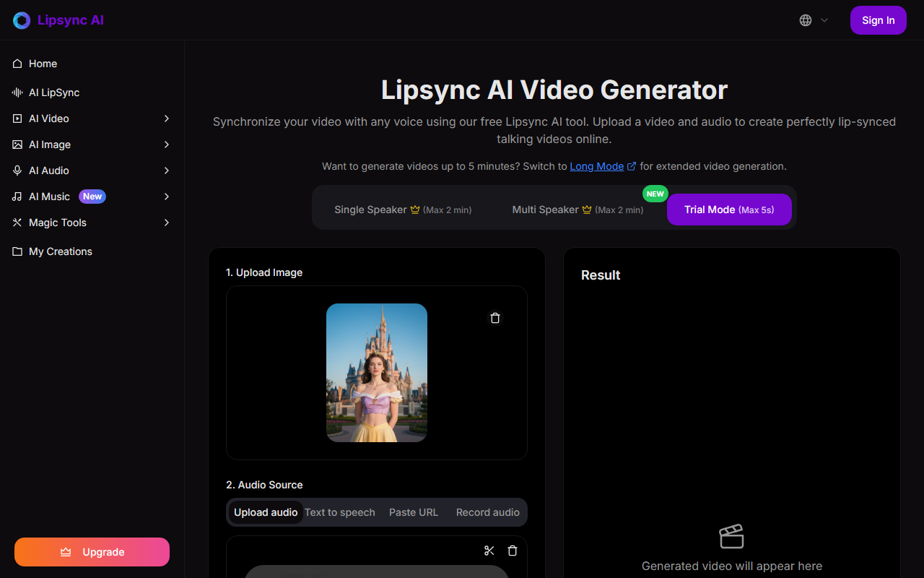Click the AI Audio microphone icon
924x578 pixels.
[17, 171]
